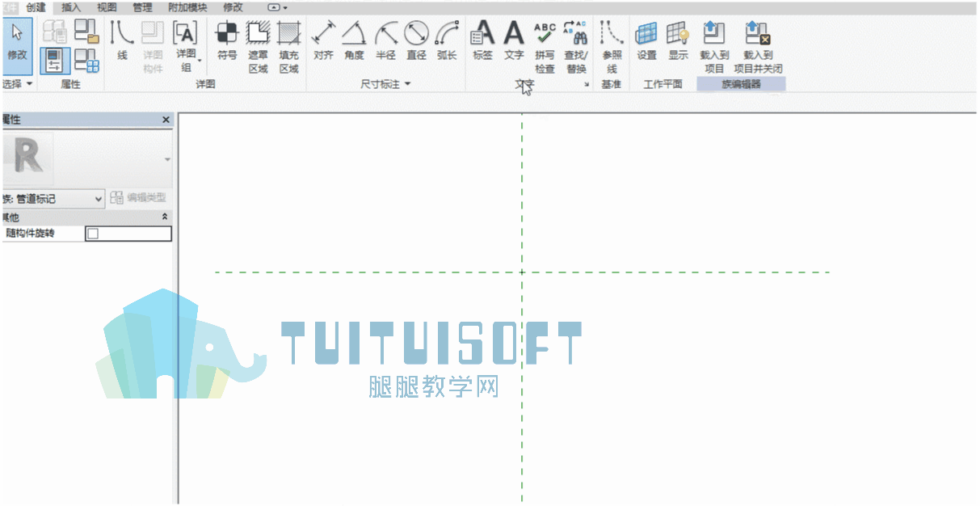Open the text panel dialog launcher arrow

[587, 84]
